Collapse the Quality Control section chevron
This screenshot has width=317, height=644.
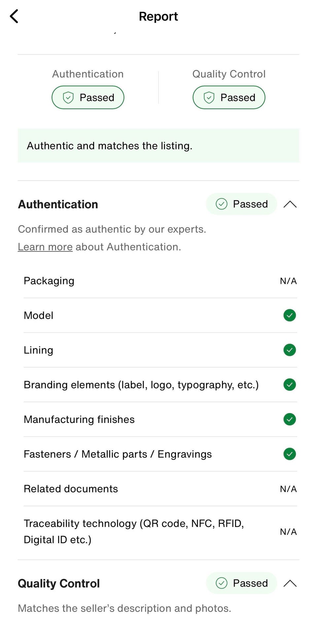tap(290, 583)
